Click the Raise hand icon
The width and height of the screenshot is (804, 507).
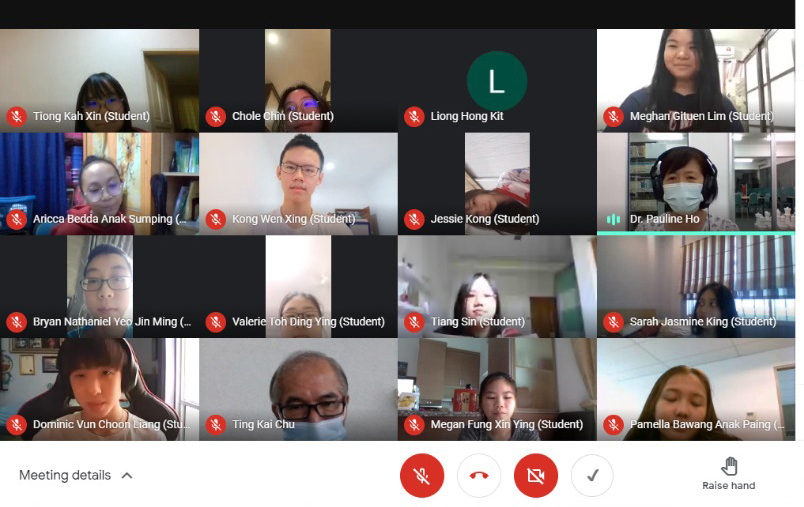(x=729, y=467)
